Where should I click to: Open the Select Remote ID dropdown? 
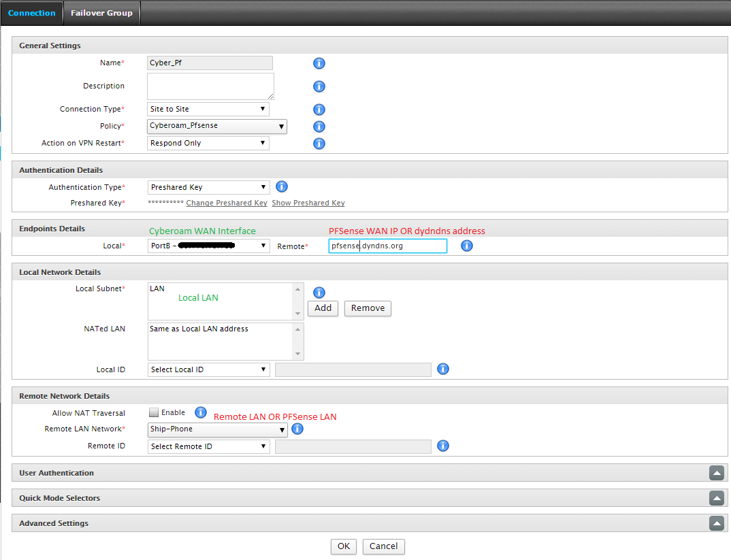208,446
